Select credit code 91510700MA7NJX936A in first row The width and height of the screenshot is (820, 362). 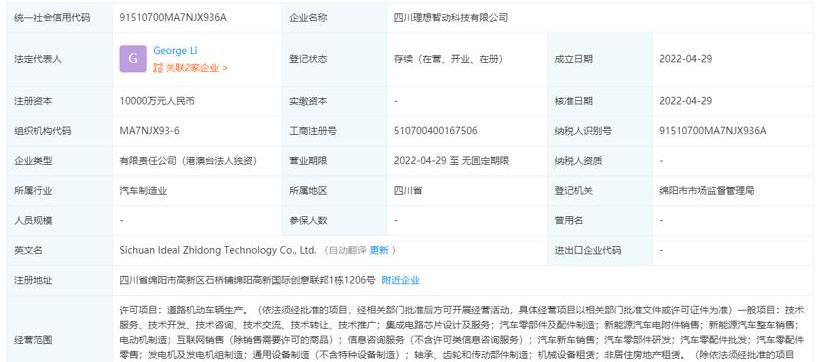pos(173,17)
